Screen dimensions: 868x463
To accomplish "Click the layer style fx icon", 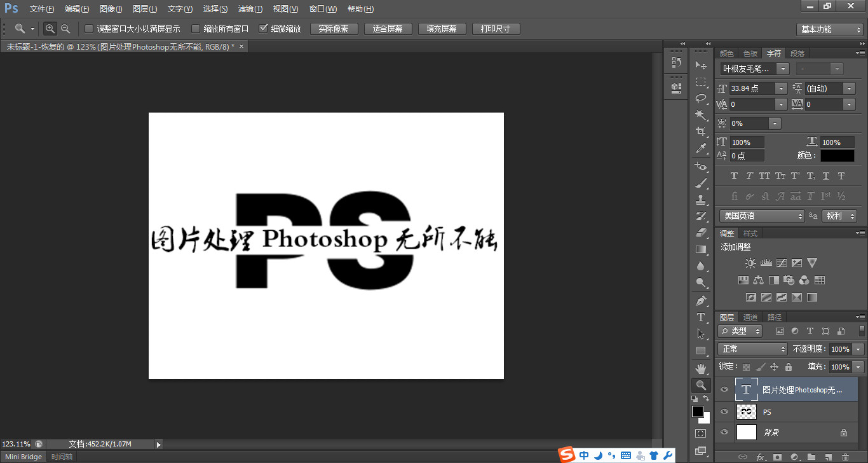I will coord(761,457).
